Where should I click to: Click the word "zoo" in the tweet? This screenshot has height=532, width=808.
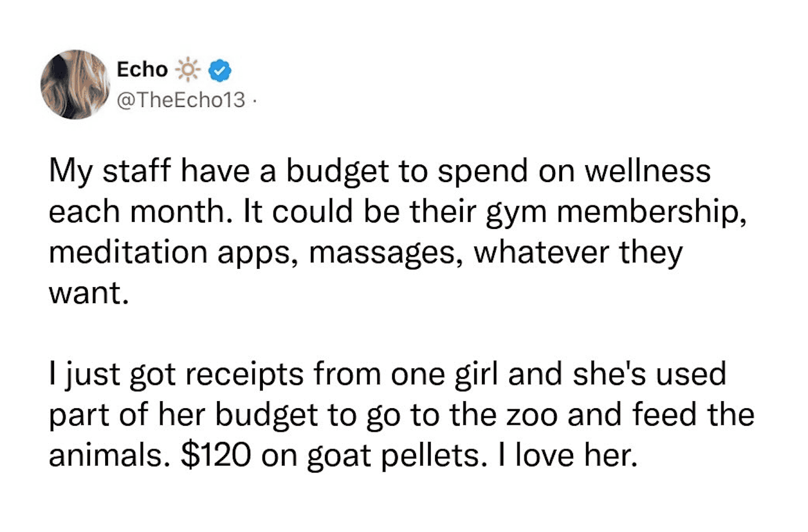click(x=532, y=415)
